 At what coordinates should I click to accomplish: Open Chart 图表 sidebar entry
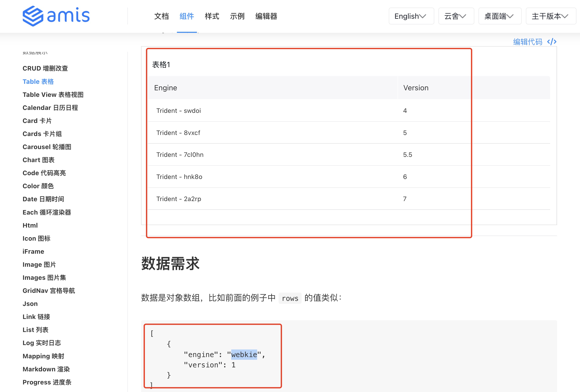click(x=38, y=160)
